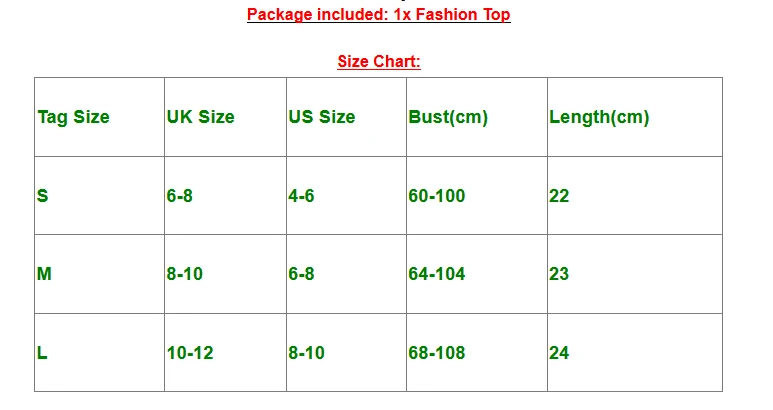Click UK size '10-12' cell
This screenshot has width=773, height=410.
190,353
